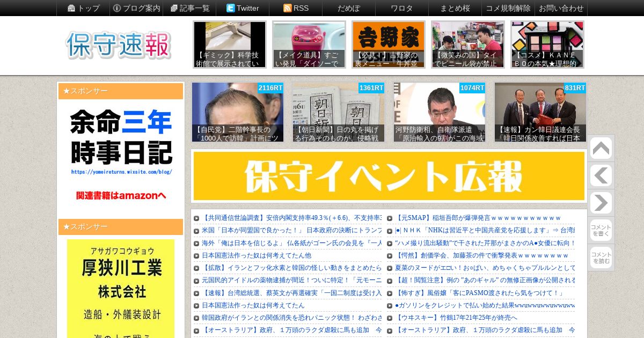Click the コメントを書く side button
This screenshot has height=338, width=644.
601,230
